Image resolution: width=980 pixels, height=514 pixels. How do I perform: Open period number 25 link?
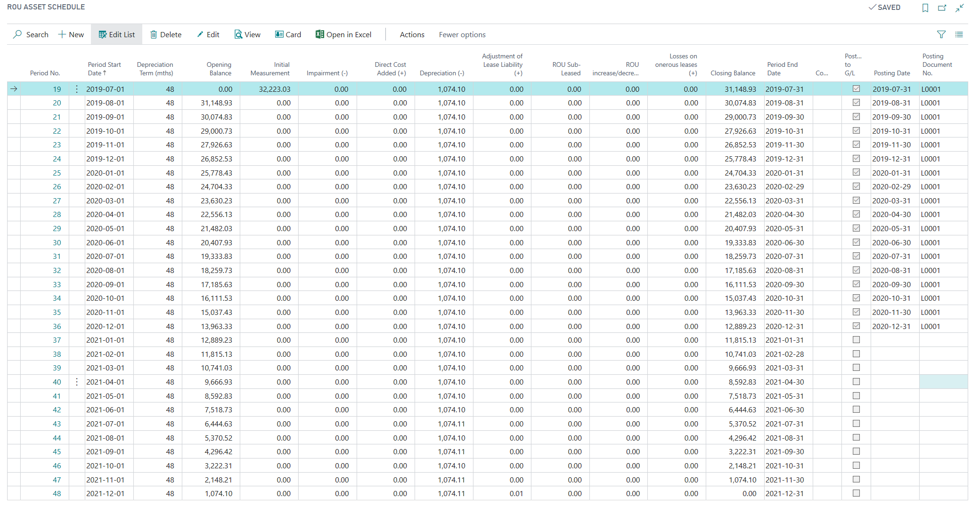click(x=57, y=173)
